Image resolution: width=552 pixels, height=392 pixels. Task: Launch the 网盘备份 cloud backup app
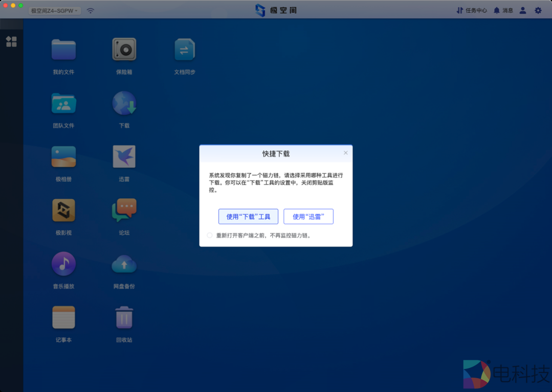point(124,263)
